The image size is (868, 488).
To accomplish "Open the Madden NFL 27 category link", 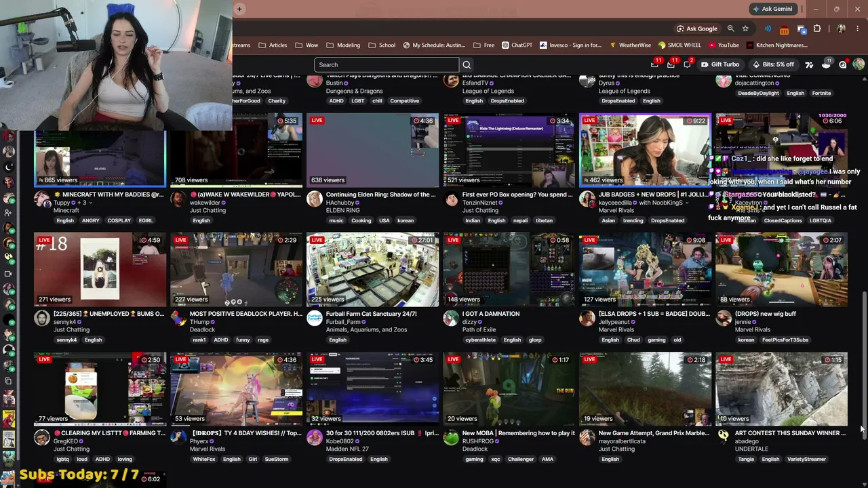I will [347, 449].
